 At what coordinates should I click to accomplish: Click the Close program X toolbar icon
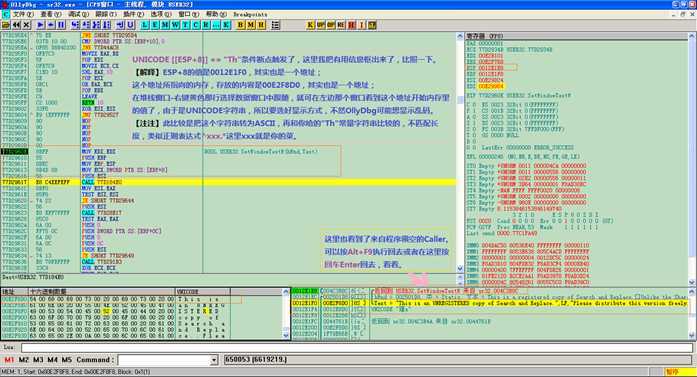click(26, 25)
